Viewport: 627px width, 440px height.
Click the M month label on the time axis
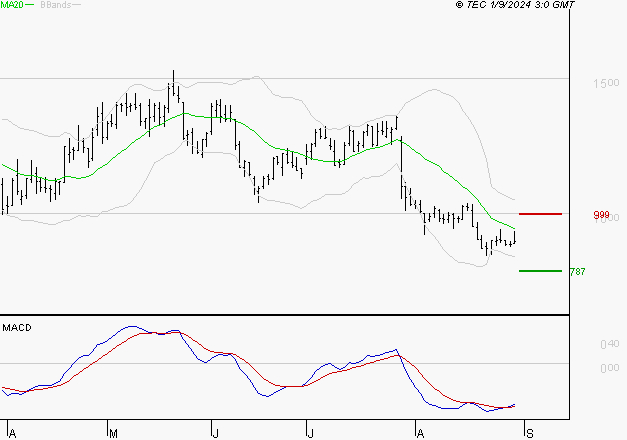pos(113,434)
